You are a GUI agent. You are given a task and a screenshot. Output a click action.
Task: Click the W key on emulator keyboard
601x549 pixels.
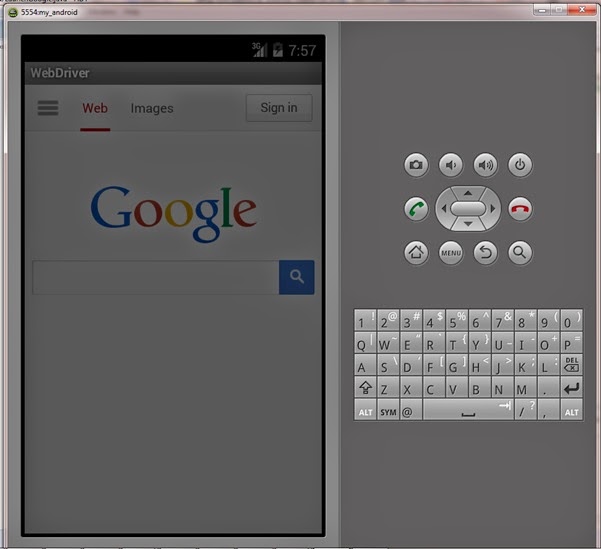388,342
